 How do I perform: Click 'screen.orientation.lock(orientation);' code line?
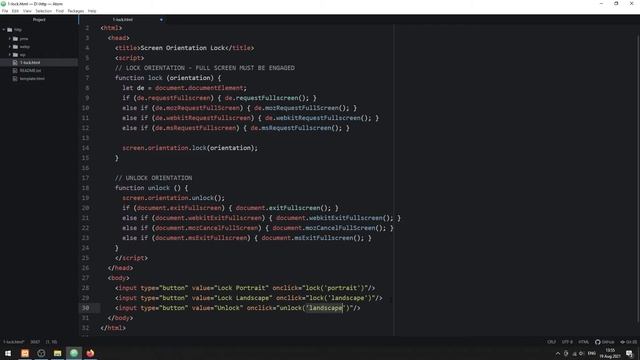point(190,148)
